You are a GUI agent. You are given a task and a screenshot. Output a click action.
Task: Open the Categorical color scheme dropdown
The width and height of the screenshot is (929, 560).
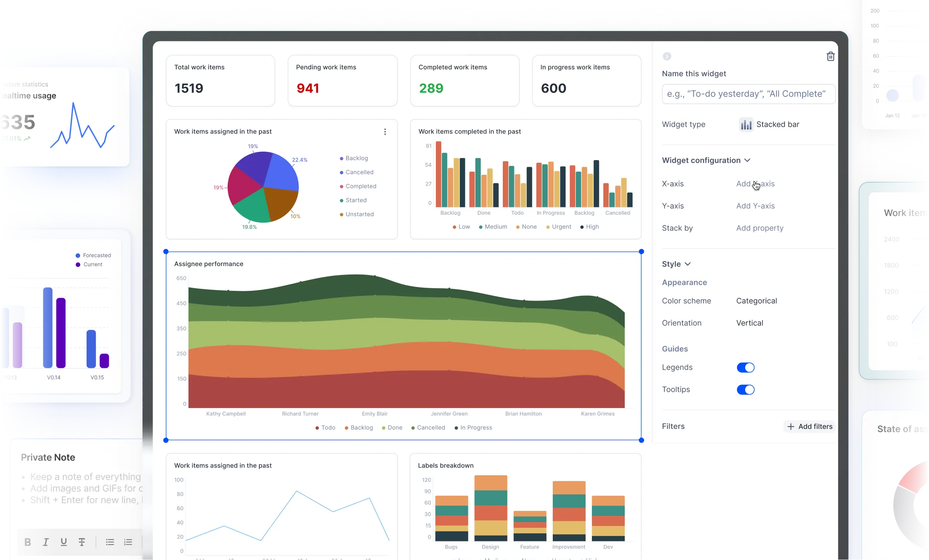point(756,301)
